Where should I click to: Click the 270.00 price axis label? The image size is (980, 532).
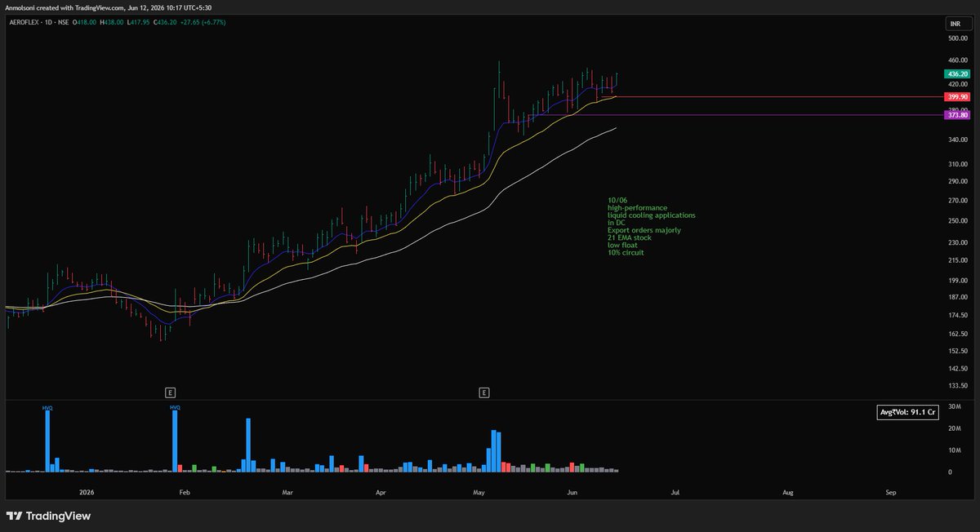957,201
